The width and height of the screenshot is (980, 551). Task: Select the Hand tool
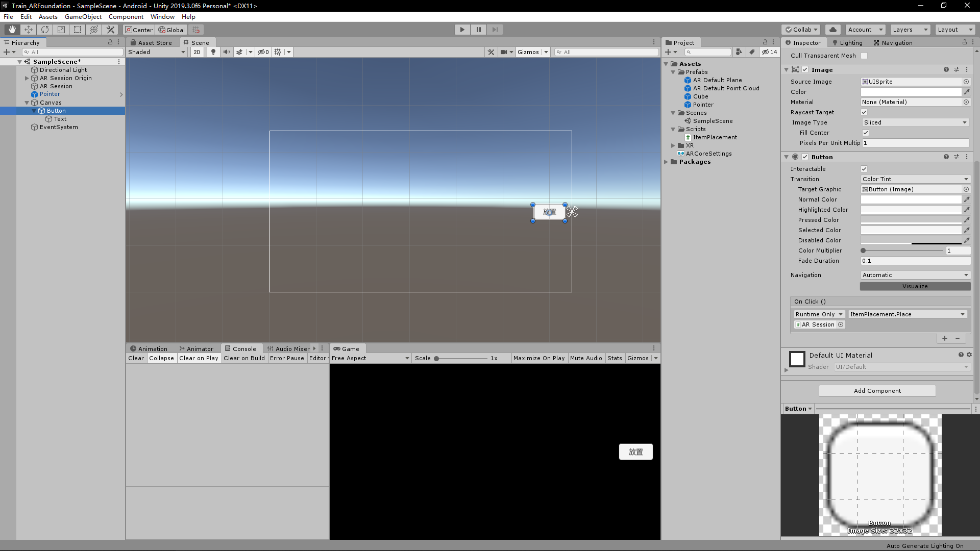click(x=12, y=30)
